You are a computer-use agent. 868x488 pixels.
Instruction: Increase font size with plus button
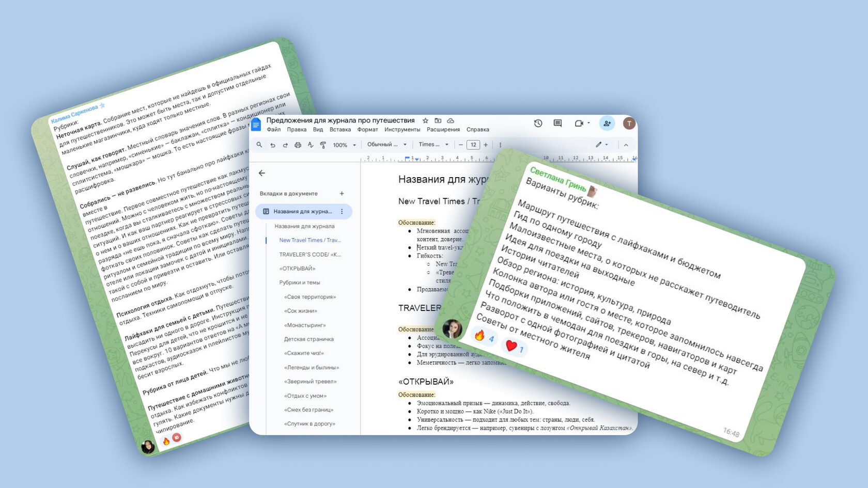click(486, 145)
